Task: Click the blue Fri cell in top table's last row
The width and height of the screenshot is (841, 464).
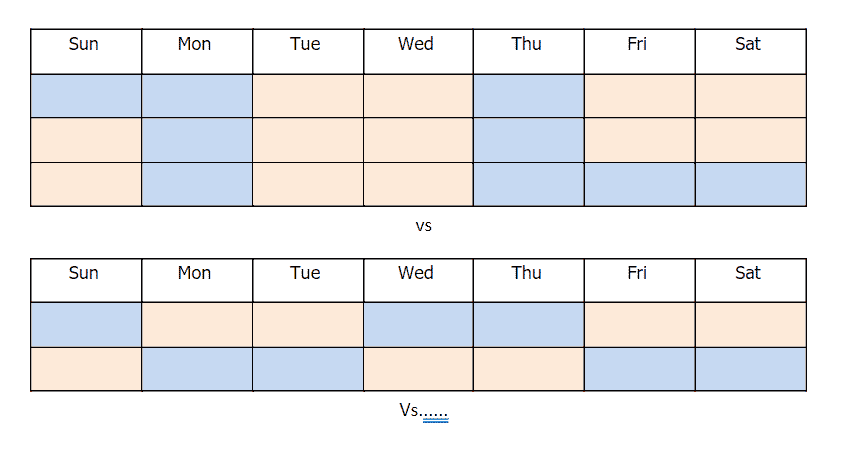Action: click(x=639, y=185)
